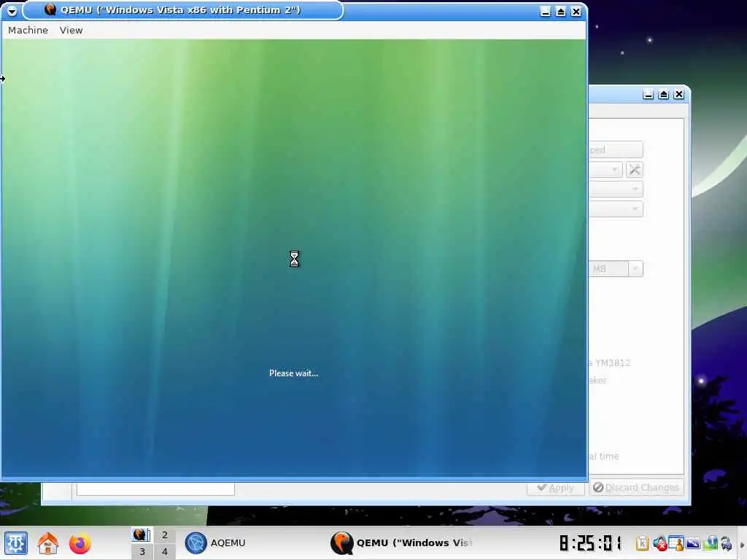Click the Please wait text in Vista
Screen dimensions: 747x560
pyautogui.click(x=293, y=373)
